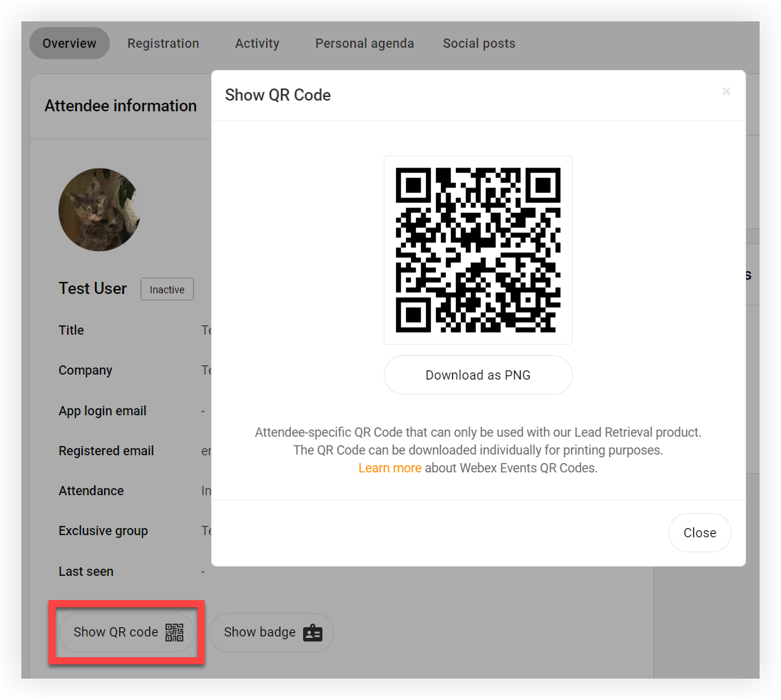Click the Registered email label
781x700 pixels.
tap(106, 451)
